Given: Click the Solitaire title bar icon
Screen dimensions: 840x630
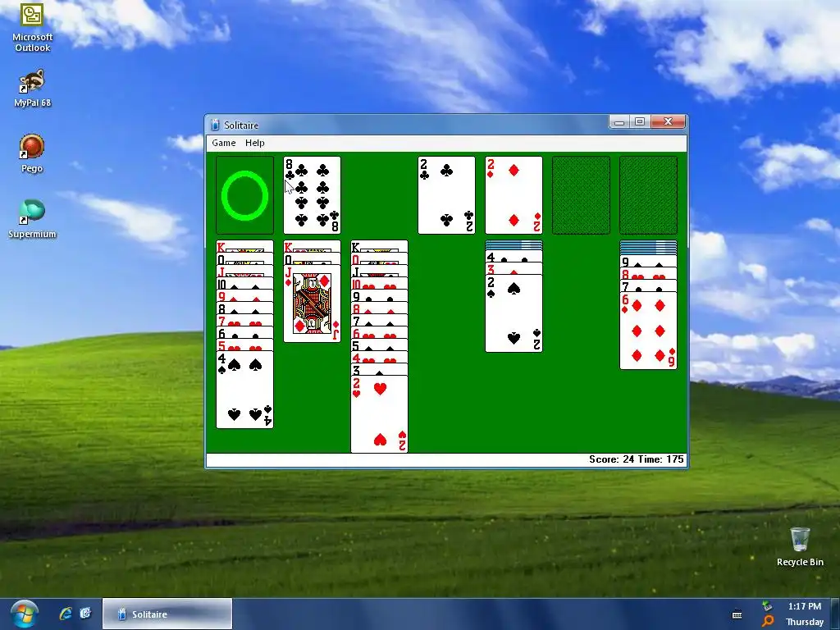Looking at the screenshot, I should point(215,125).
